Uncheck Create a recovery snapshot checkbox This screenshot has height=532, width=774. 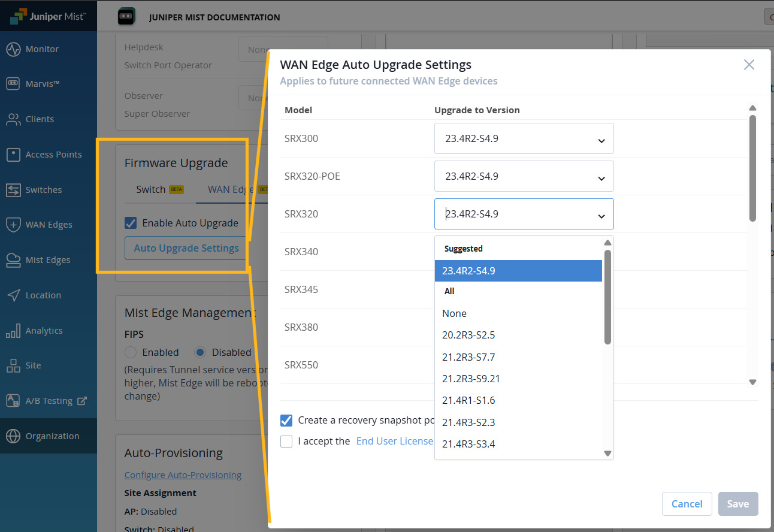pyautogui.click(x=286, y=421)
